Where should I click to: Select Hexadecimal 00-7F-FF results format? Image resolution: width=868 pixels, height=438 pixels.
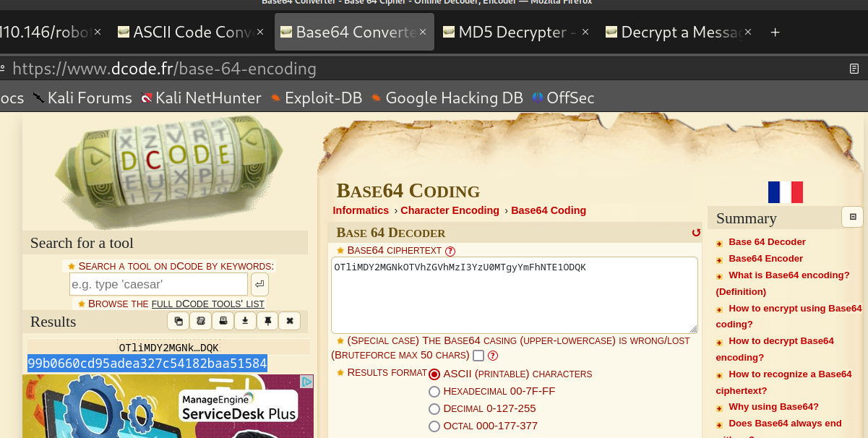(x=434, y=391)
